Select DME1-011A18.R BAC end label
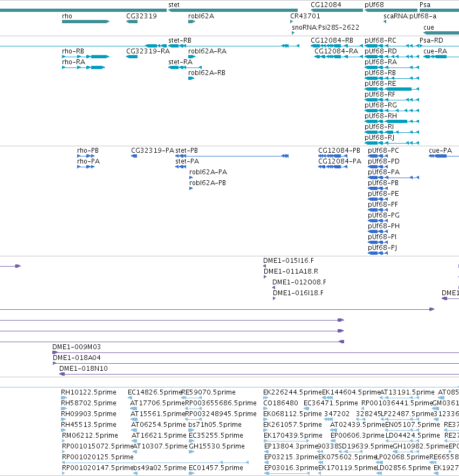The height and width of the screenshot is (476, 459). click(x=291, y=271)
